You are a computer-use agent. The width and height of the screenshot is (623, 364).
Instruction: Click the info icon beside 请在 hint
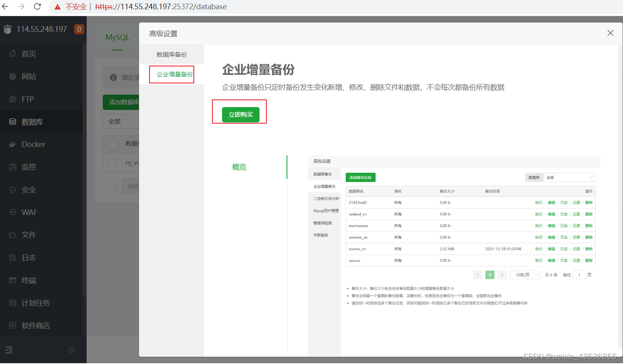click(x=114, y=77)
